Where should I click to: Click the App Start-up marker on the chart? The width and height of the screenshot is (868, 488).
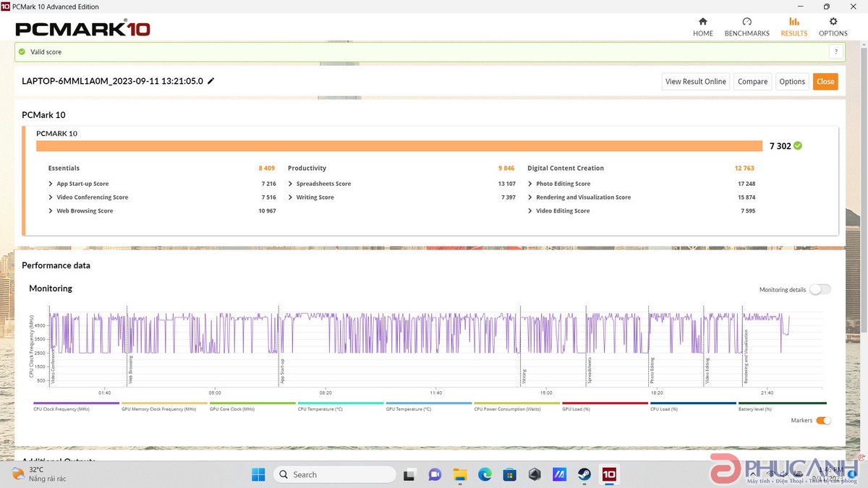click(282, 370)
